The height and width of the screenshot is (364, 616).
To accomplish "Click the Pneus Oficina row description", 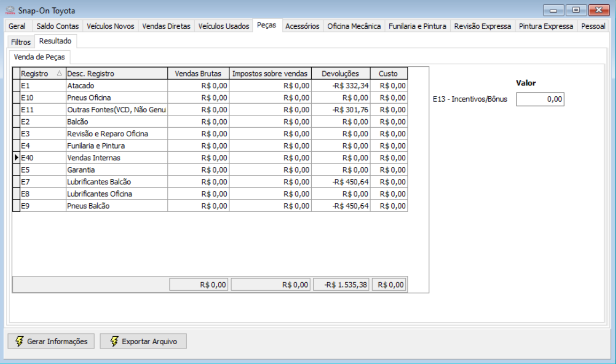I will [117, 98].
